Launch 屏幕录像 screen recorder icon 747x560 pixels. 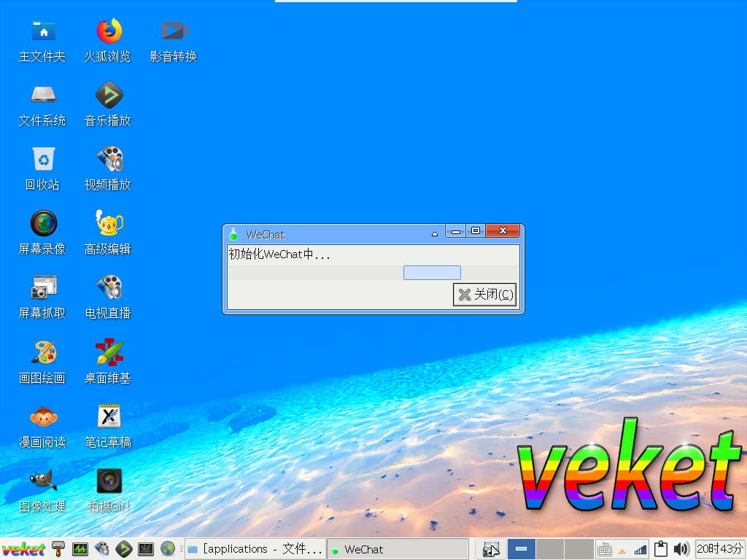43,223
